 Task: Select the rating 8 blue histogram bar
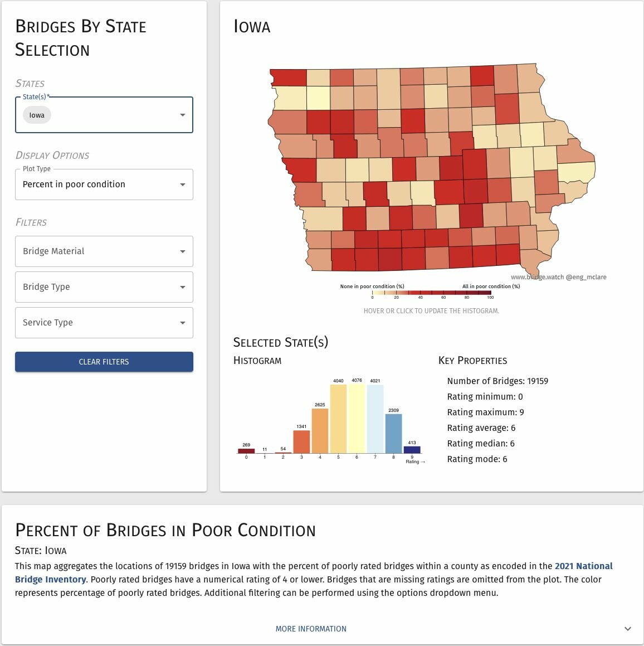coord(393,434)
